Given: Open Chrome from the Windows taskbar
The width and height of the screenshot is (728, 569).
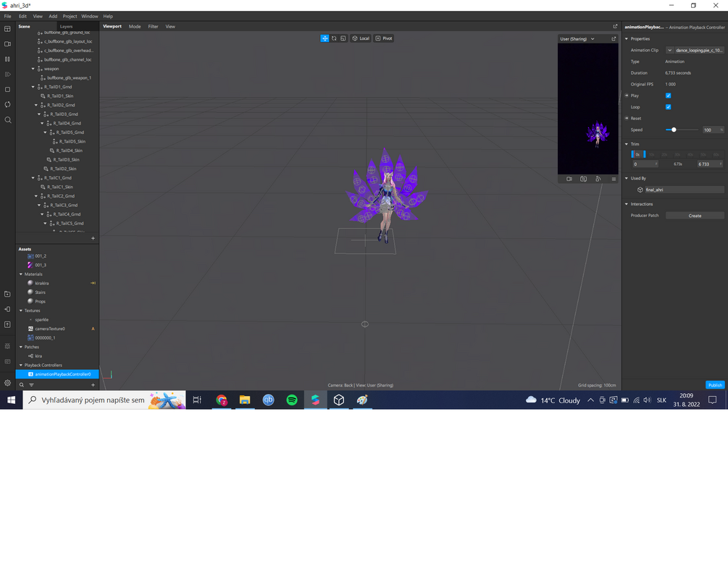Looking at the screenshot, I should (222, 400).
